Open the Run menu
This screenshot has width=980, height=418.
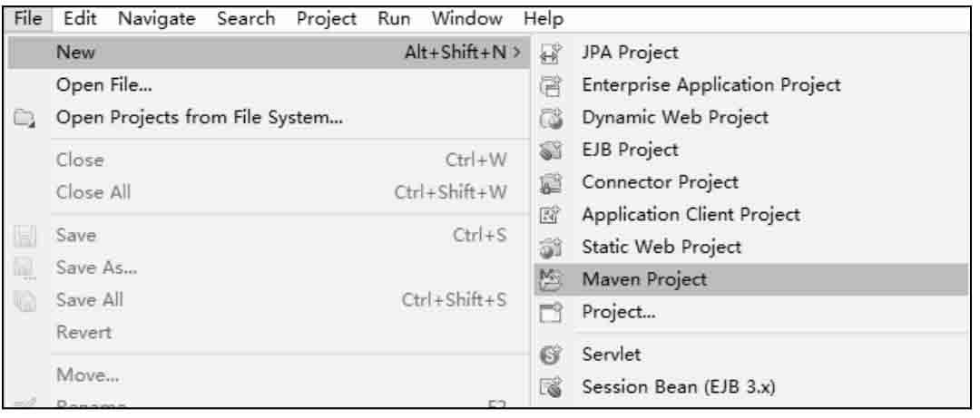tap(394, 19)
